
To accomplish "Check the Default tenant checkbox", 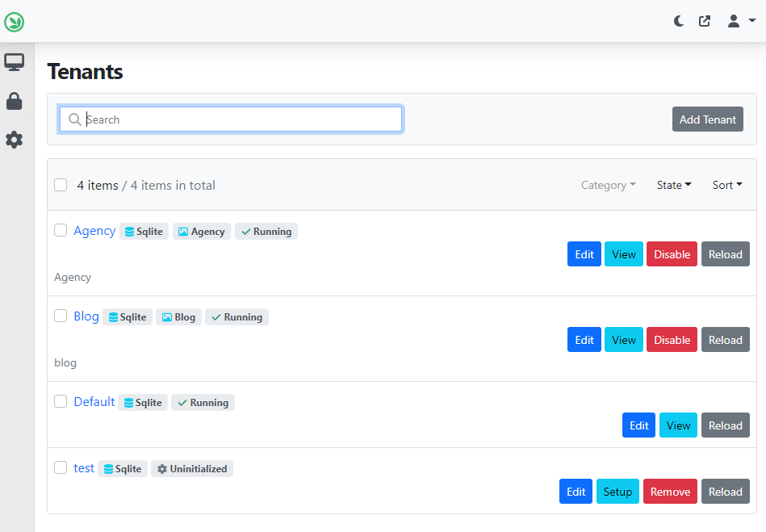I will [x=61, y=401].
